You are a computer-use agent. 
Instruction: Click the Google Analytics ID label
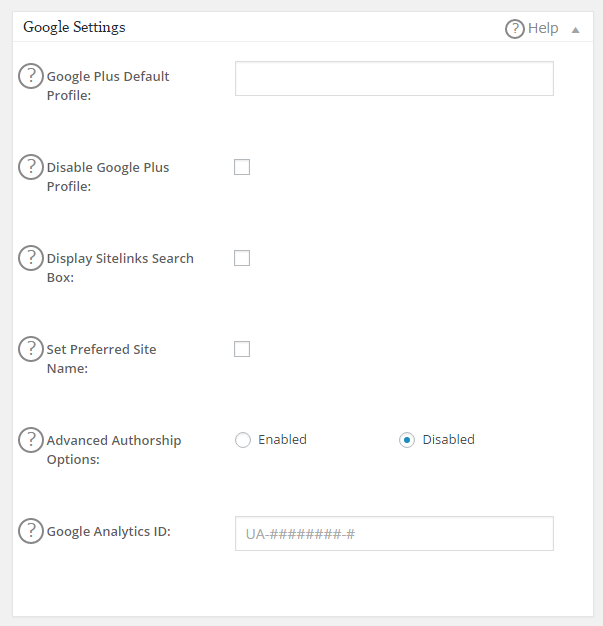pyautogui.click(x=108, y=531)
